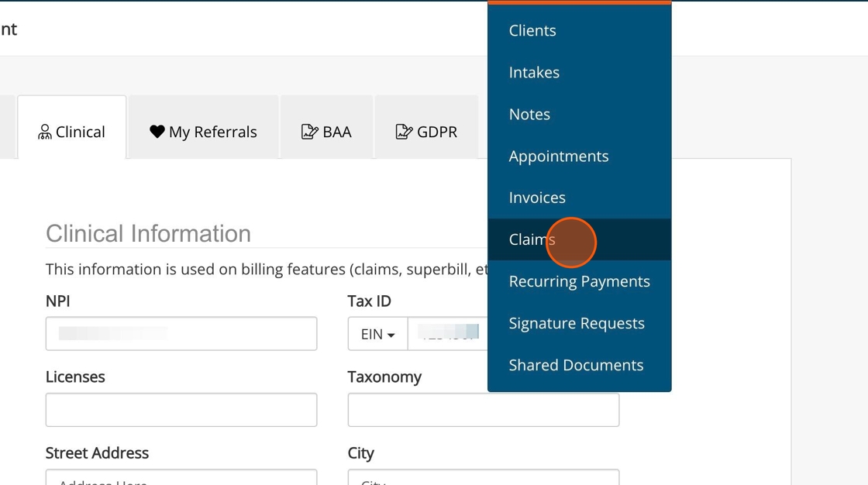This screenshot has width=868, height=485.
Task: Click the Taxonomy input field
Action: point(484,410)
